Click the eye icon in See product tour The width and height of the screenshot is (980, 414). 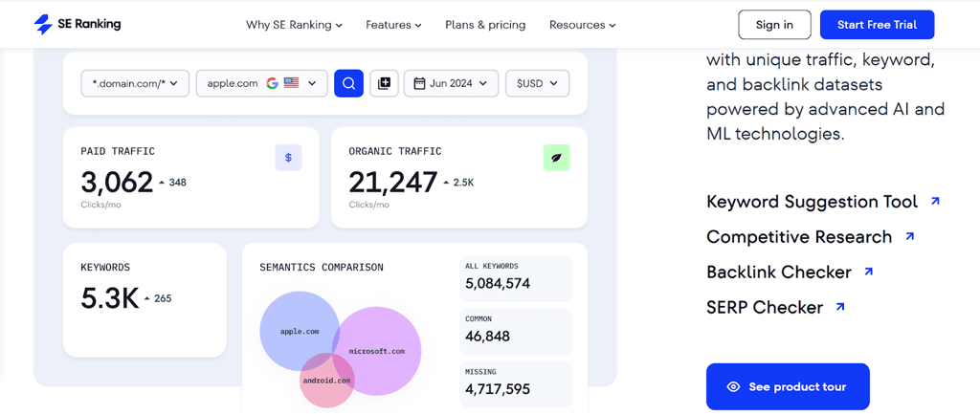tap(734, 387)
